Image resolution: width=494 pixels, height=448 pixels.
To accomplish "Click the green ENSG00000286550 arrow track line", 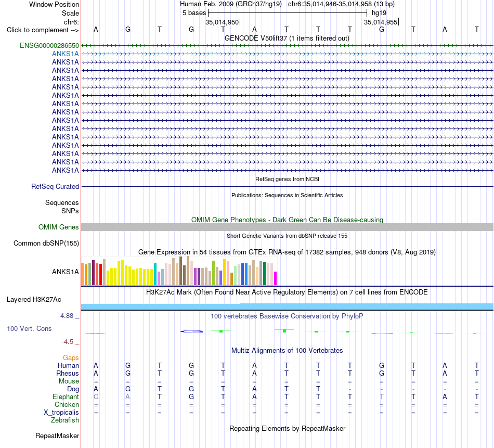I will click(287, 45).
